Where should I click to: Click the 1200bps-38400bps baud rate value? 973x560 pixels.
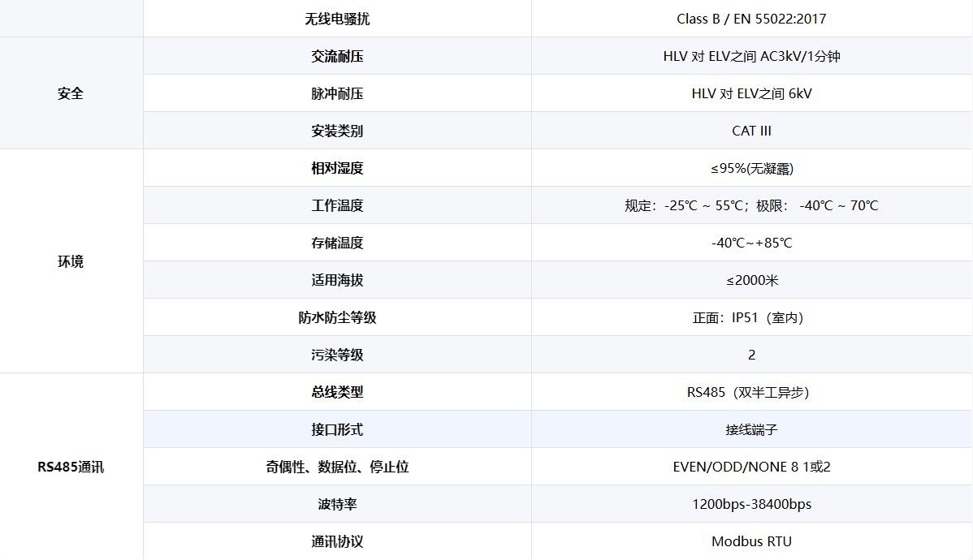(x=751, y=504)
